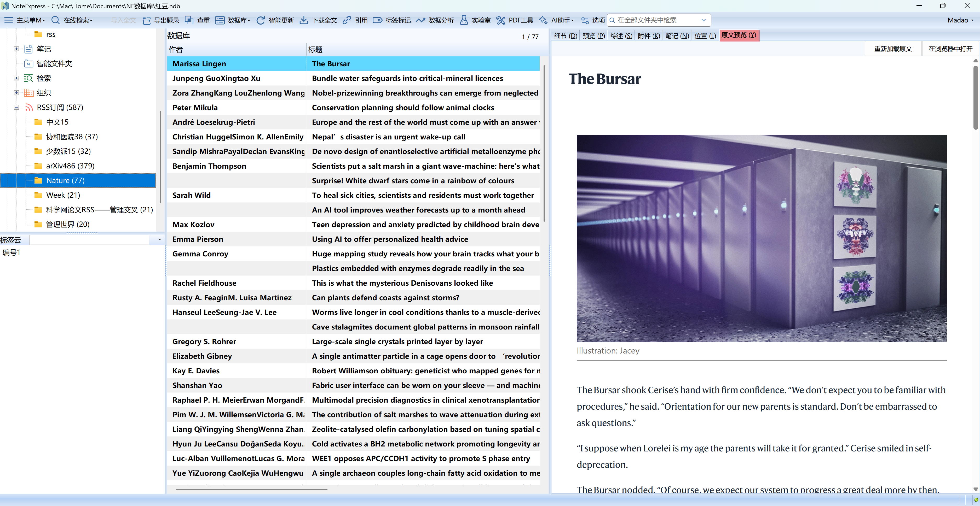
Task: Switch to the 笔记 (N) tab
Action: click(x=677, y=36)
